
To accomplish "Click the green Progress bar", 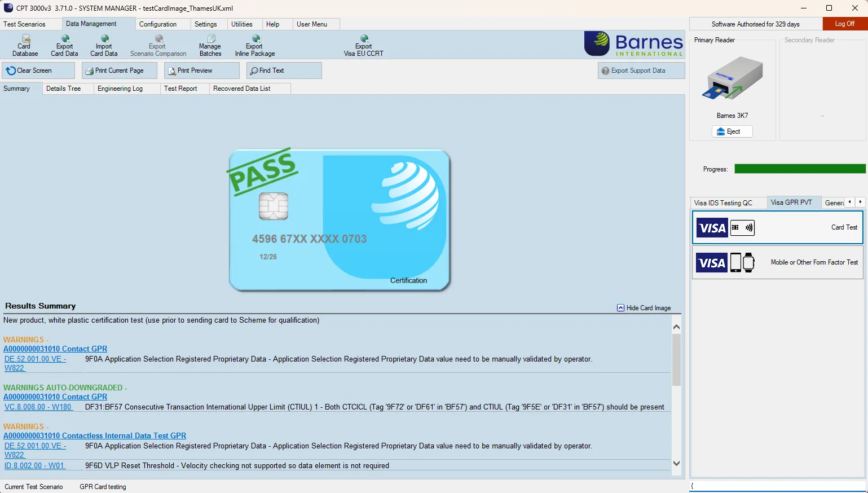I will (799, 169).
